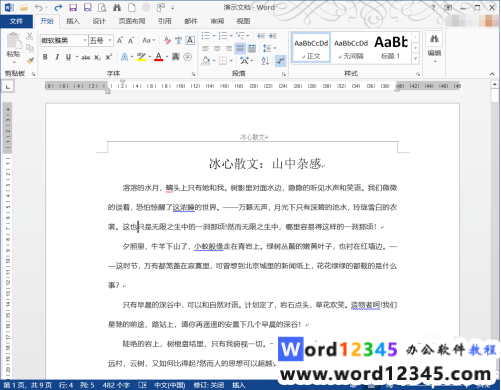Expand the bullet list dropdown arrow
Viewport: 501px width, 390px height.
pos(214,36)
